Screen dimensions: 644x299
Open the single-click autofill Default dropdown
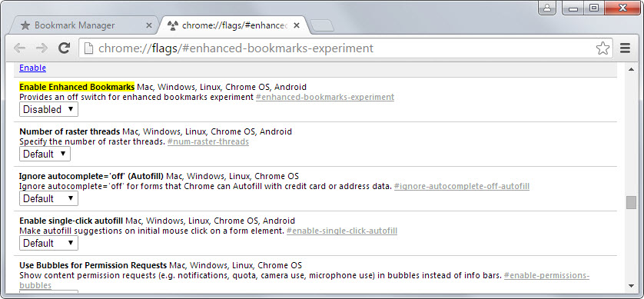point(48,243)
